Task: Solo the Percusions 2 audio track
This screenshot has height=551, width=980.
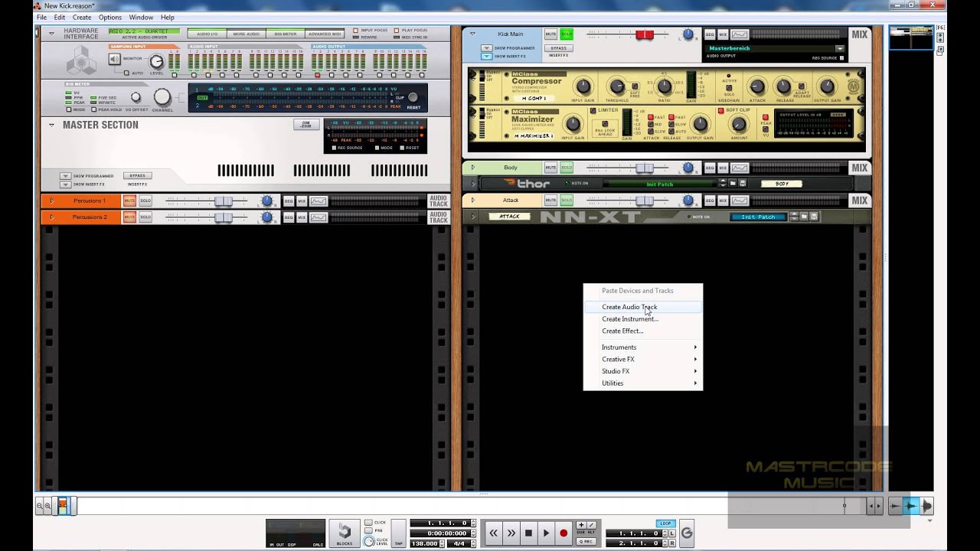Action: tap(145, 217)
